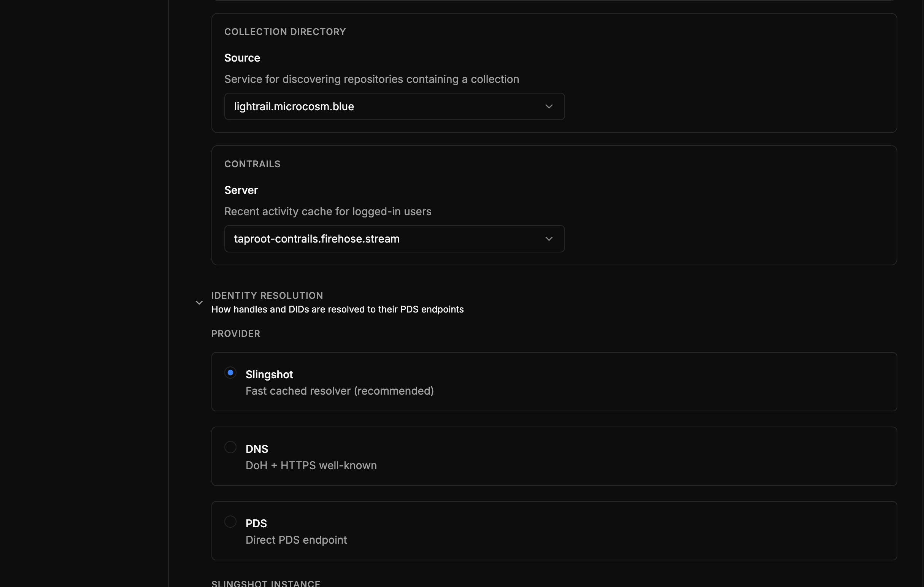This screenshot has height=587, width=924.
Task: Click the 'Fast cached resolver (recommended)' description
Action: click(340, 391)
